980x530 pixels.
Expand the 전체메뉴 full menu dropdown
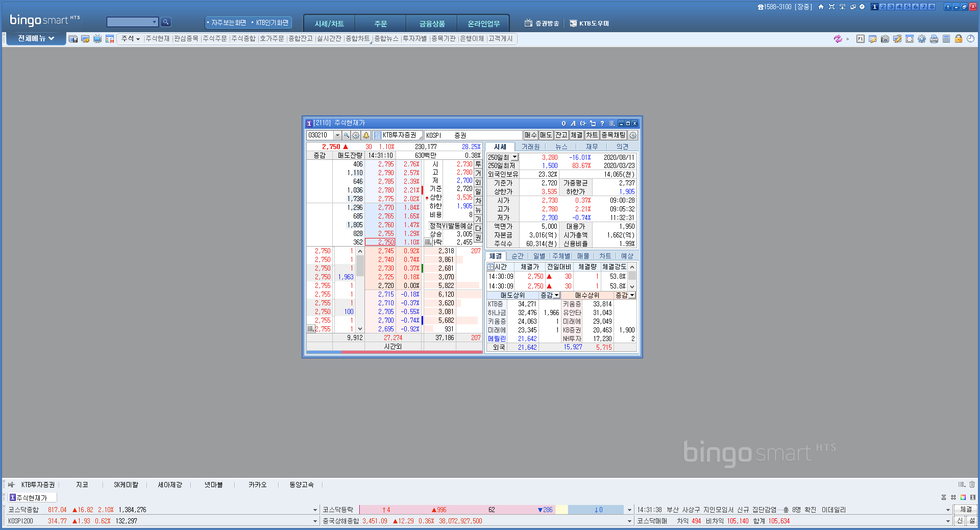36,39
